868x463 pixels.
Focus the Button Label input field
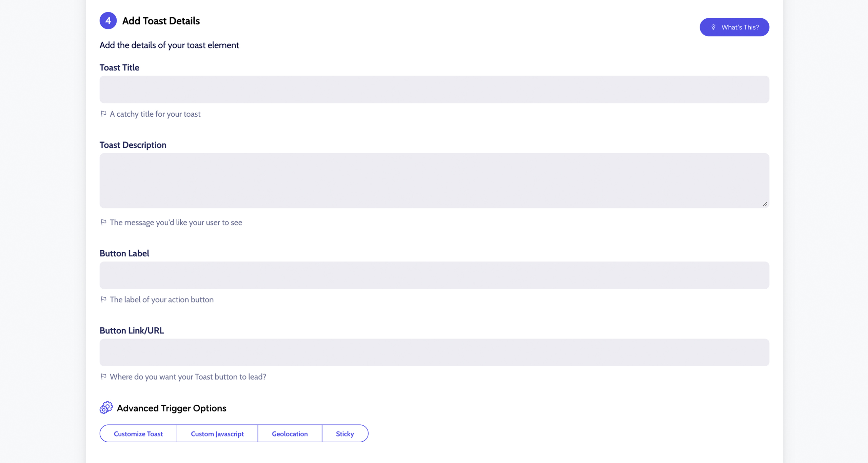coord(434,275)
